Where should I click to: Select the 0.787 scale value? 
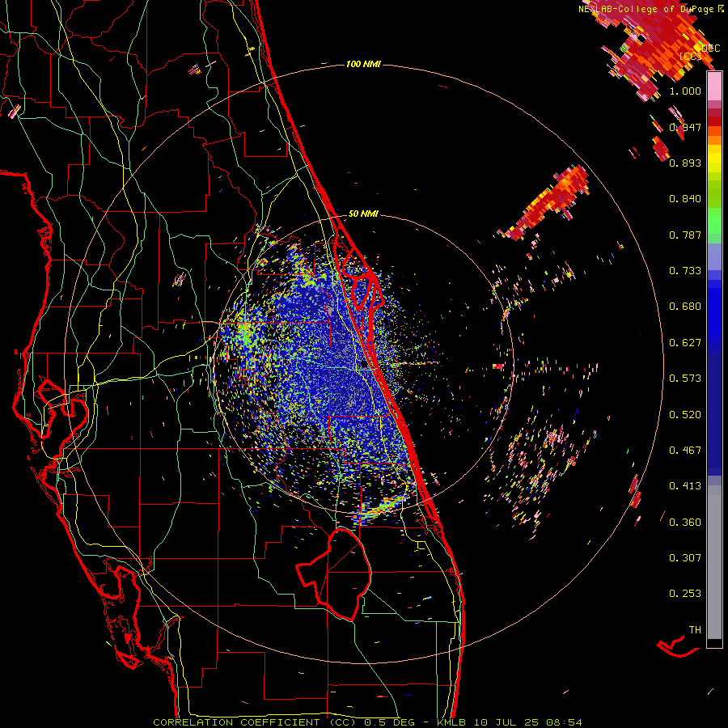coord(685,235)
